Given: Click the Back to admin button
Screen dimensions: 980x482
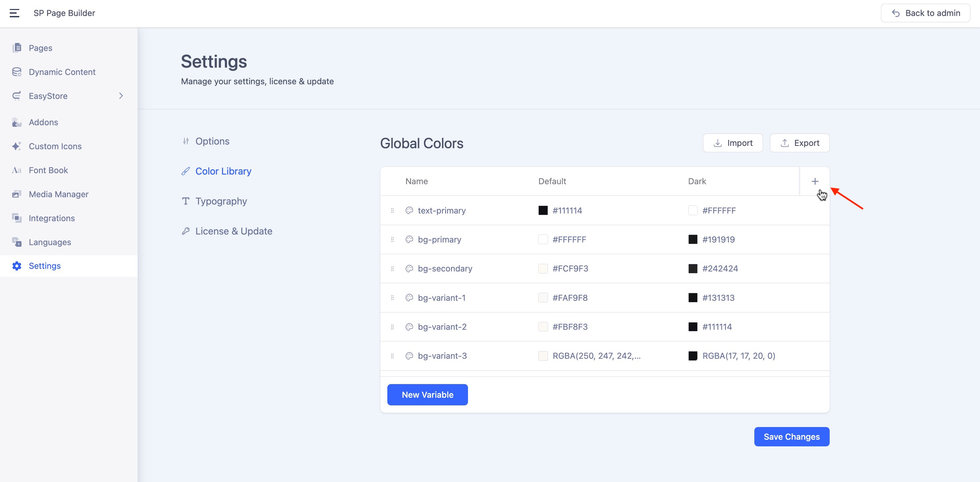Looking at the screenshot, I should click(x=925, y=13).
